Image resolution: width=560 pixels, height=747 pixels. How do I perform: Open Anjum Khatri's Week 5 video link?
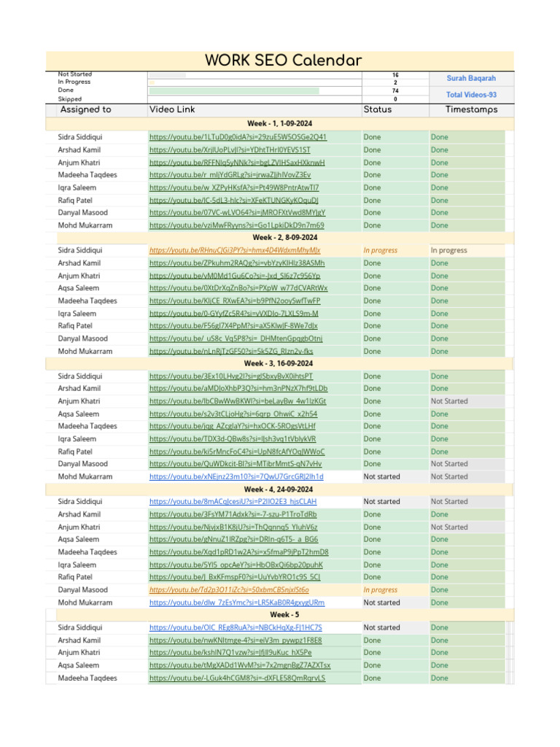click(230, 653)
